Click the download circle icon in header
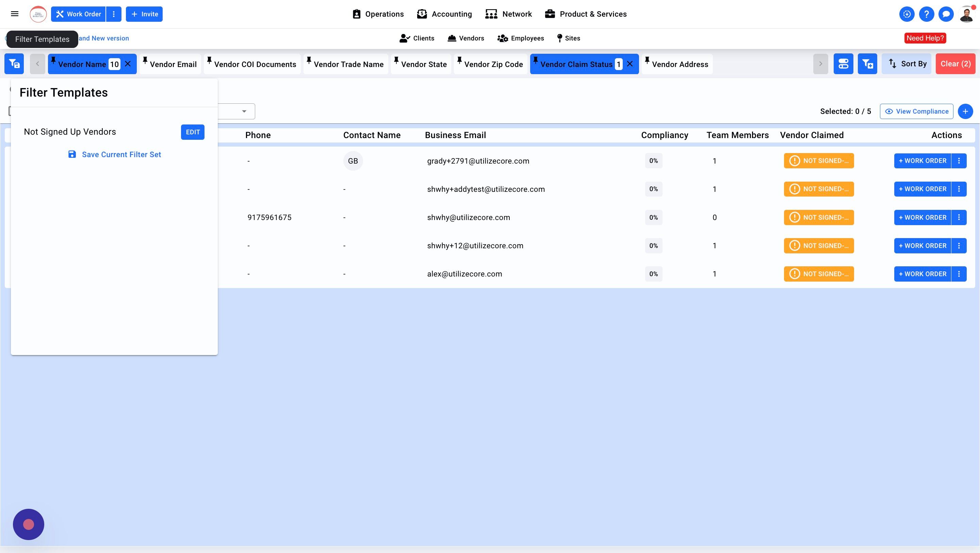 pos(906,14)
